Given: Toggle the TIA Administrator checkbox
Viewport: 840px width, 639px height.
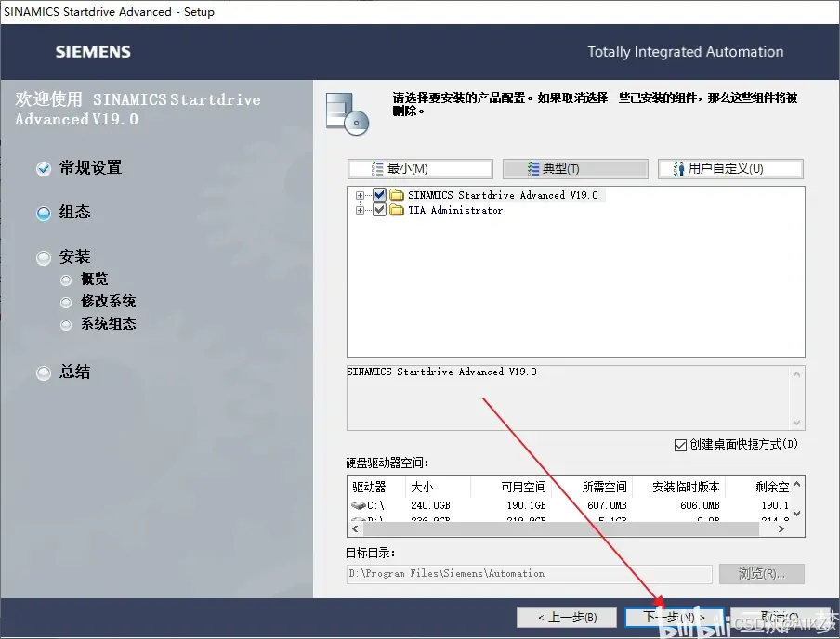Looking at the screenshot, I should coord(379,210).
